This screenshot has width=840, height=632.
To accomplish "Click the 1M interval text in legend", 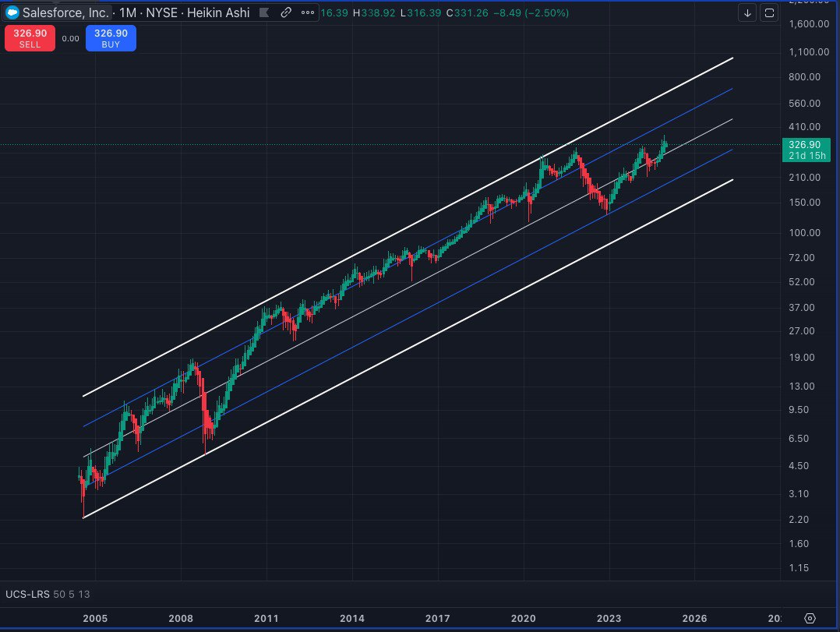I will point(128,12).
